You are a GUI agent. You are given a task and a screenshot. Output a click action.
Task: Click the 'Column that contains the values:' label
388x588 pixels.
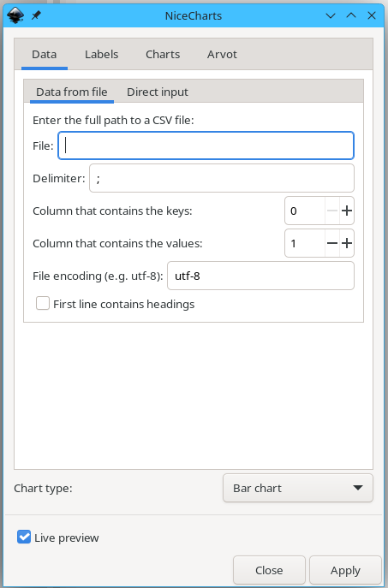[x=117, y=243]
